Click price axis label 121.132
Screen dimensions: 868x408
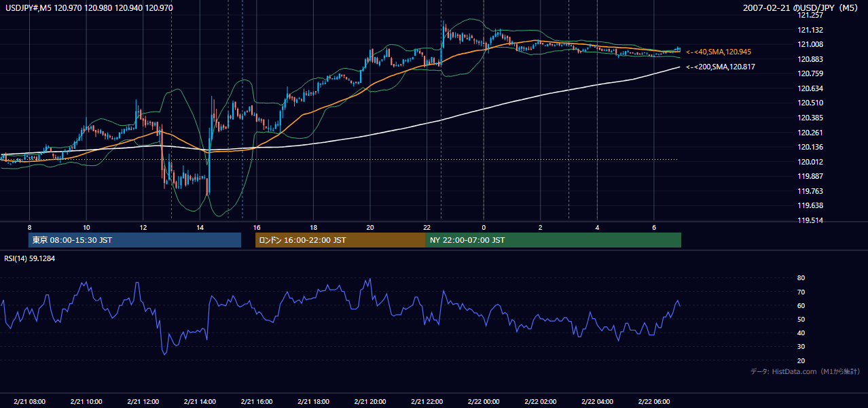[x=810, y=30]
